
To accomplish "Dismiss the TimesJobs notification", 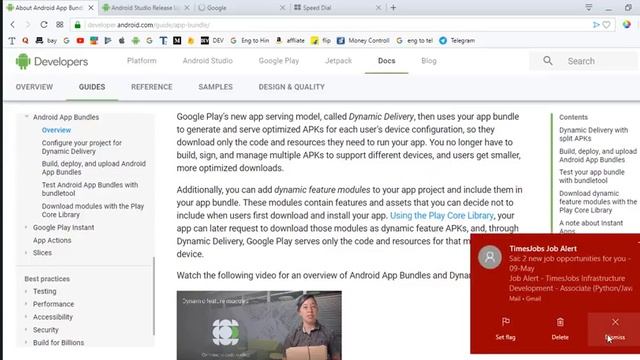I will 615,329.
